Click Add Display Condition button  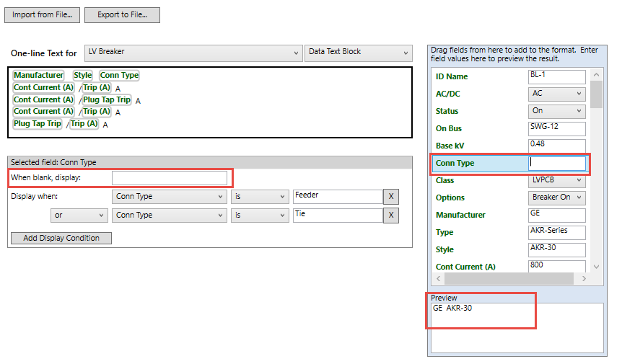[x=61, y=238]
